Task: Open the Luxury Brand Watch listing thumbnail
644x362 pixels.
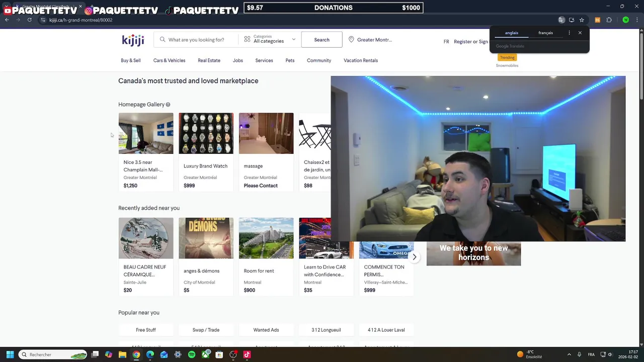Action: click(206, 133)
